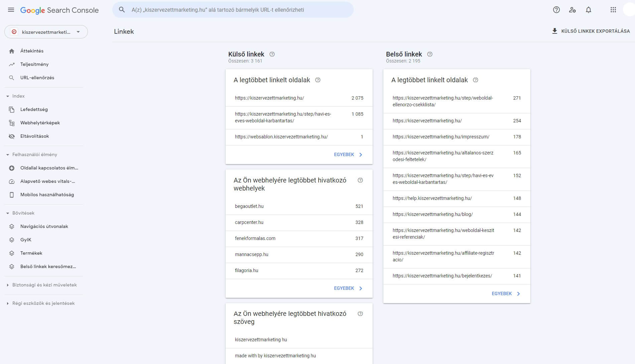The width and height of the screenshot is (635, 364).
Task: Click the Áttekintés home icon
Action: click(x=12, y=51)
